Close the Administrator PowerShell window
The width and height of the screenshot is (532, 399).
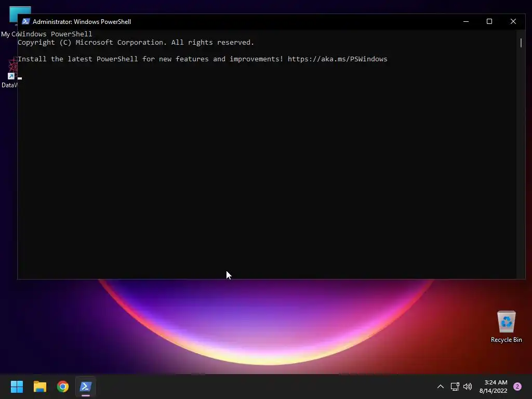pyautogui.click(x=513, y=21)
